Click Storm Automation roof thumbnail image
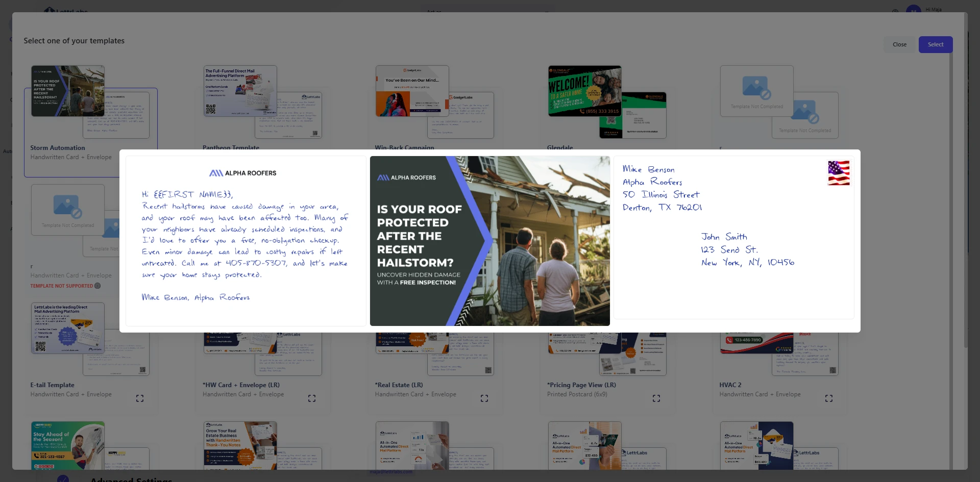980x482 pixels. [x=68, y=91]
